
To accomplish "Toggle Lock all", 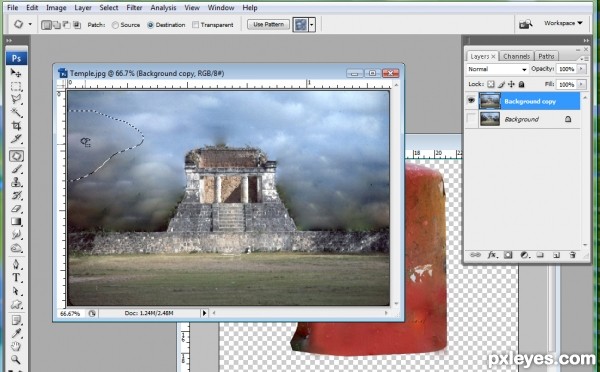I will (521, 84).
